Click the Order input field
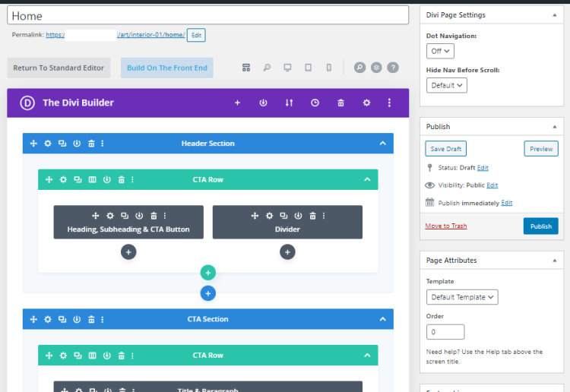The width and height of the screenshot is (570, 392). (445, 332)
